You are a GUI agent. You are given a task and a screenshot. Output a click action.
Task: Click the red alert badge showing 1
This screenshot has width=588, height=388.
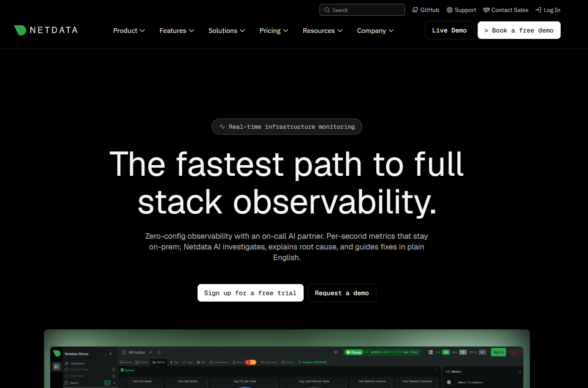coord(514,352)
